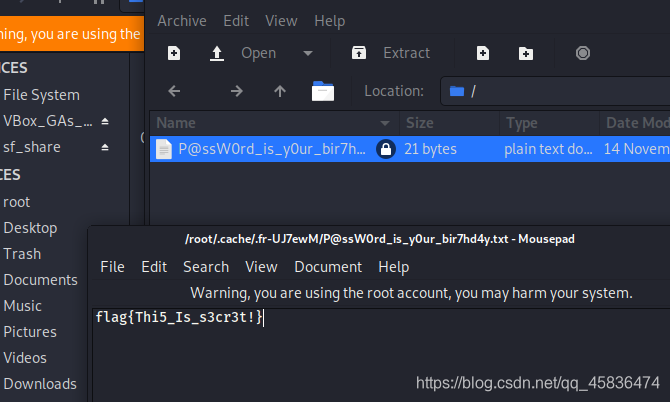Image resolution: width=670 pixels, height=402 pixels.
Task: Click the plain text do... type cell
Action: tap(548, 149)
